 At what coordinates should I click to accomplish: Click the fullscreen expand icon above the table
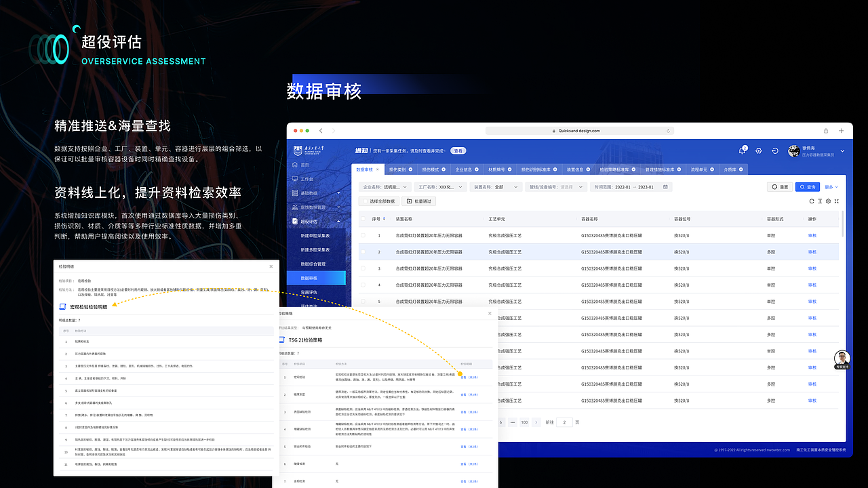click(838, 201)
